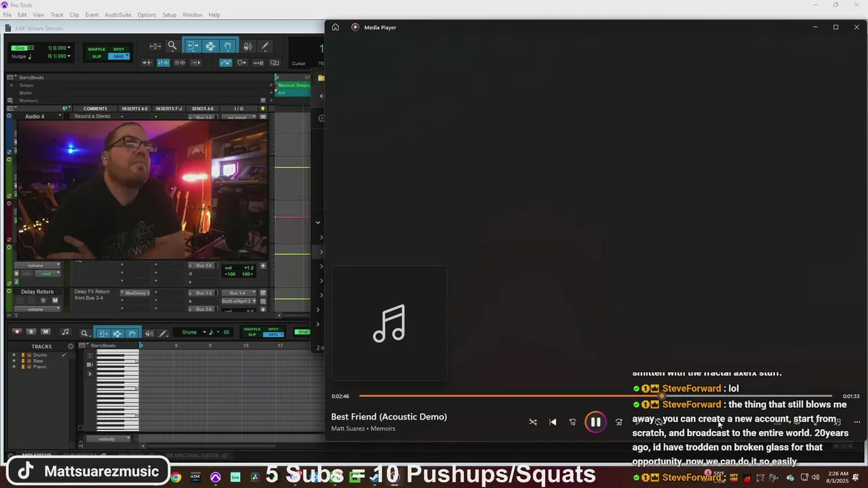Screen dimensions: 868x488
Task: Toggle Link Timeline and Edit Selection button
Action: pyautogui.click(x=163, y=62)
